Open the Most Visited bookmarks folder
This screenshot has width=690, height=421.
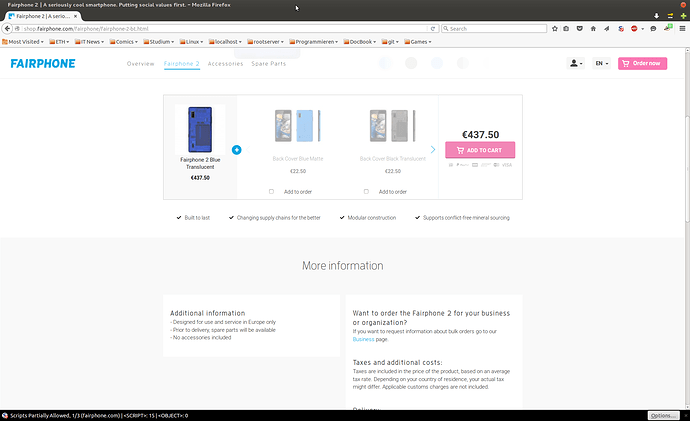(23, 42)
